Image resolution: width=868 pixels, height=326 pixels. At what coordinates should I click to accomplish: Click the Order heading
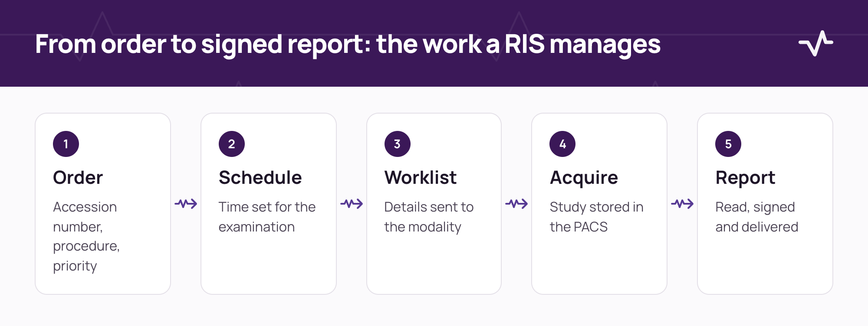(x=78, y=178)
